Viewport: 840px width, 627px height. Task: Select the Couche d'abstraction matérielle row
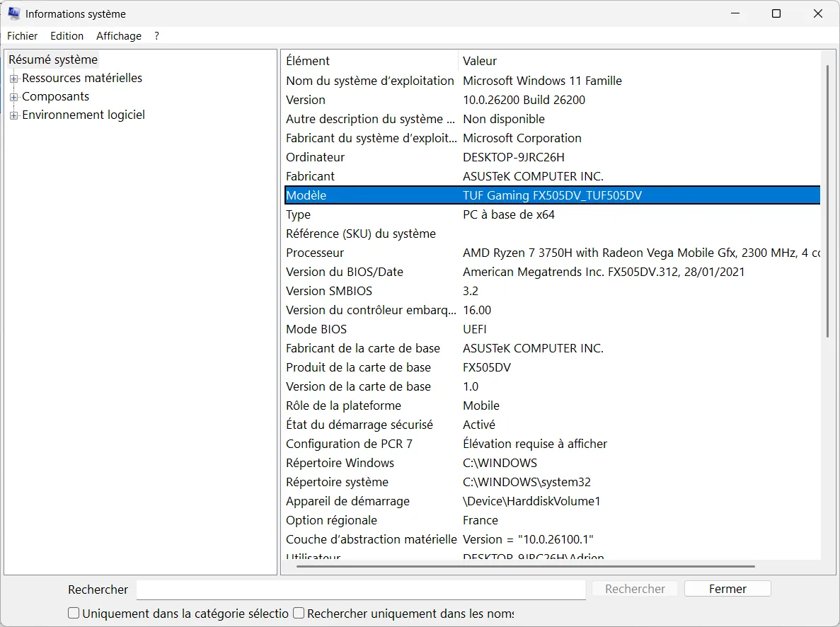click(x=552, y=540)
